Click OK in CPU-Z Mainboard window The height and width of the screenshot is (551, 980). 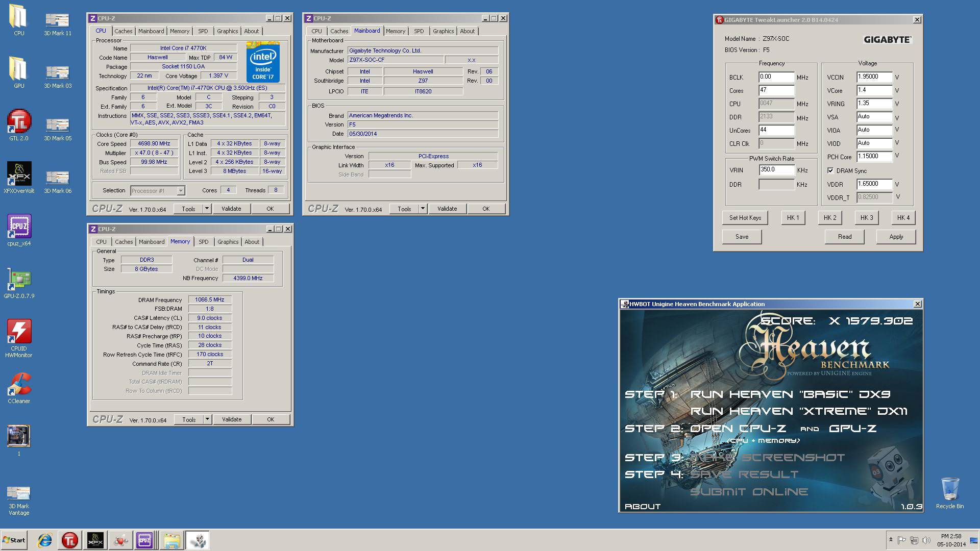tap(486, 209)
